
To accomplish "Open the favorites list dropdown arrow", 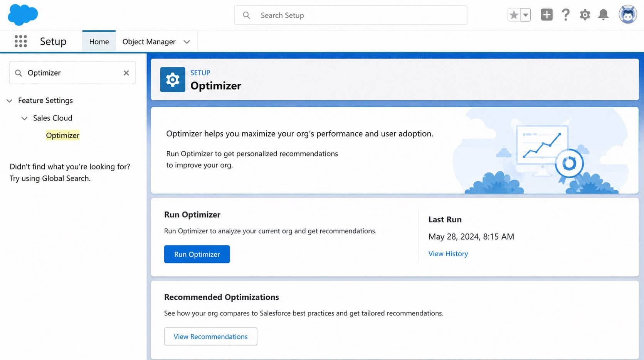I will pos(526,15).
